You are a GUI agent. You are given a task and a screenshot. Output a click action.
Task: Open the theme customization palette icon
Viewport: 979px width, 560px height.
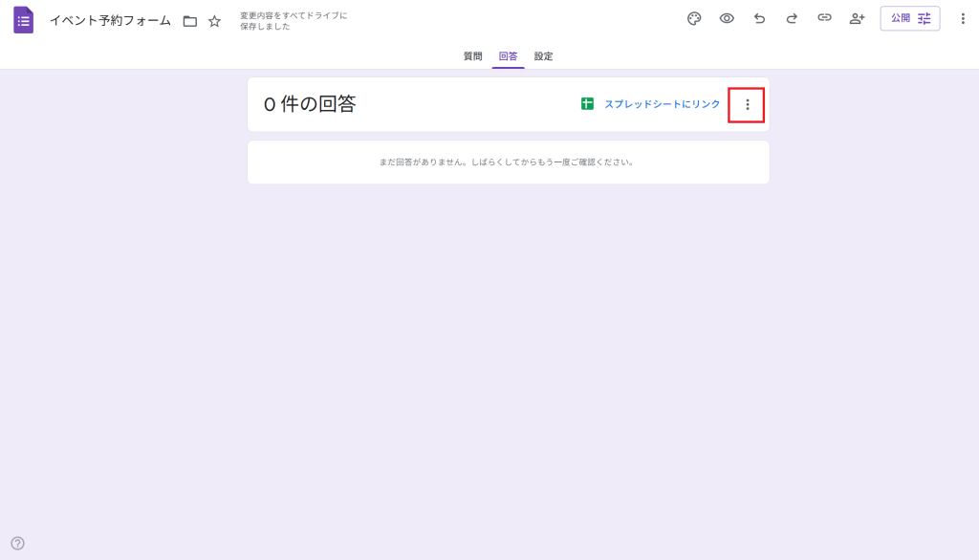click(x=694, y=19)
